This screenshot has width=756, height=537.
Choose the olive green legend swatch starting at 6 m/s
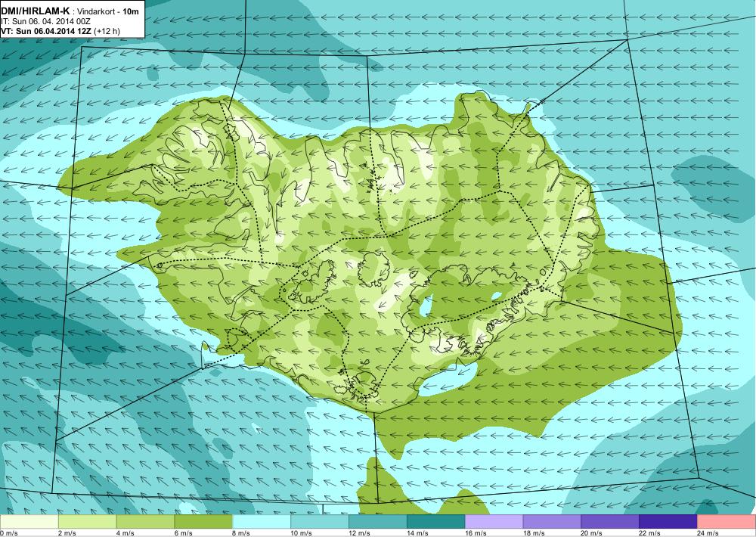(x=203, y=522)
